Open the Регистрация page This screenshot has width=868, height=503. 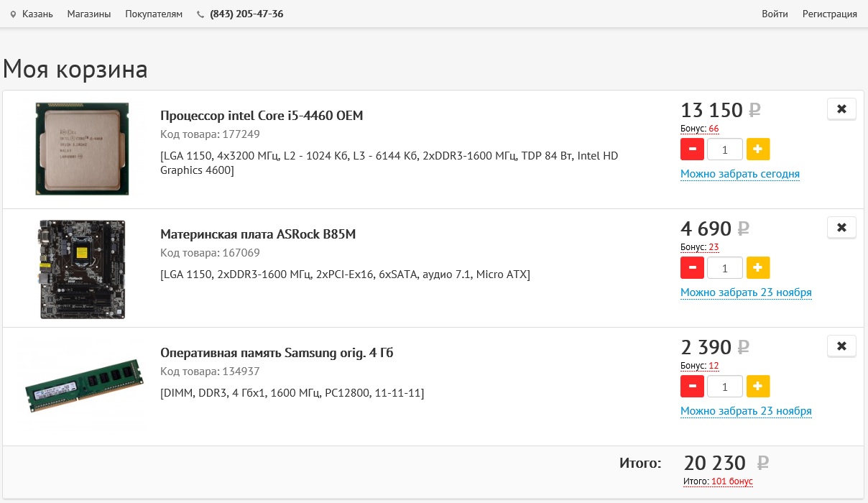pyautogui.click(x=829, y=14)
